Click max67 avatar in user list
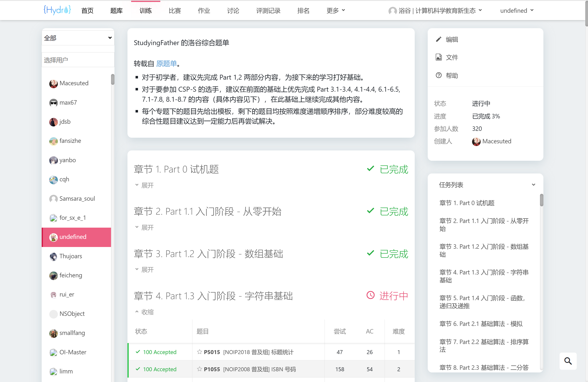Image resolution: width=588 pixels, height=382 pixels. [53, 103]
